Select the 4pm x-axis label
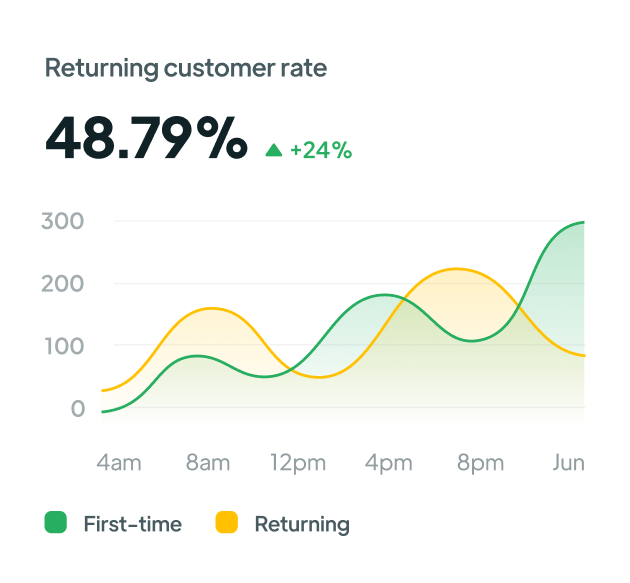This screenshot has width=630, height=583. [389, 462]
